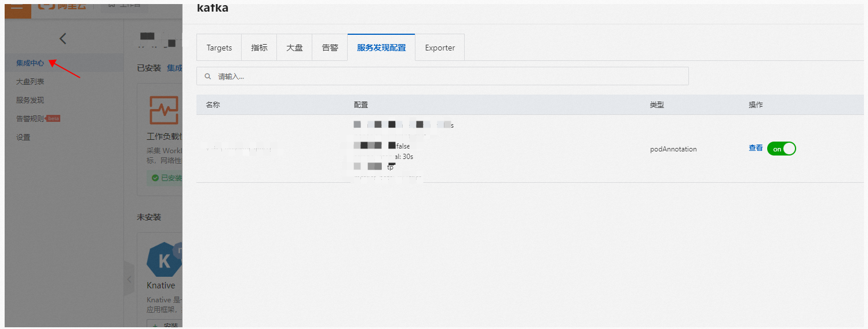This screenshot has width=868, height=329.
Task: Open the 指标 tab
Action: pos(259,48)
